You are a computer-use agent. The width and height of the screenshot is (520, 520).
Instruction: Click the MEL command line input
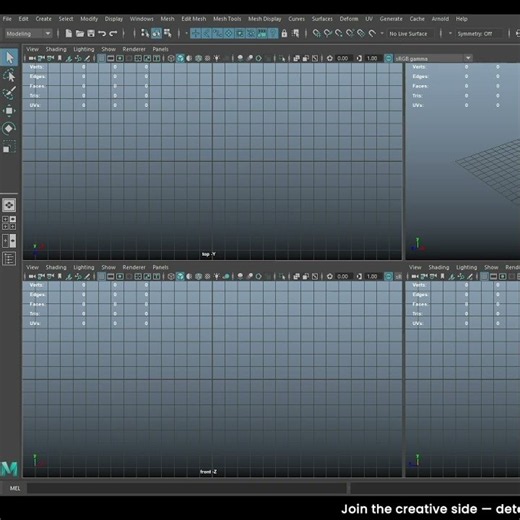[187, 488]
